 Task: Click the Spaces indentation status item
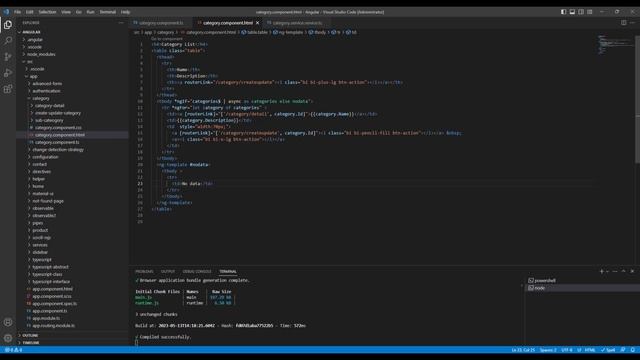[x=548, y=350]
